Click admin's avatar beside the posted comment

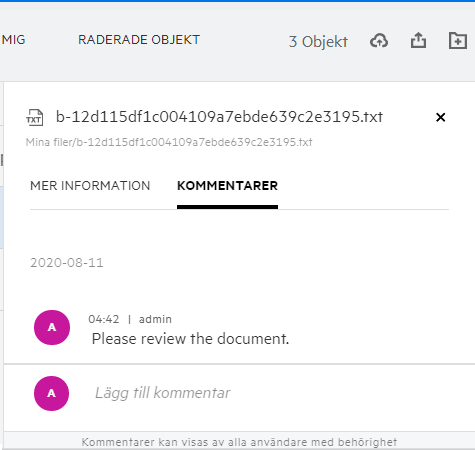point(52,327)
